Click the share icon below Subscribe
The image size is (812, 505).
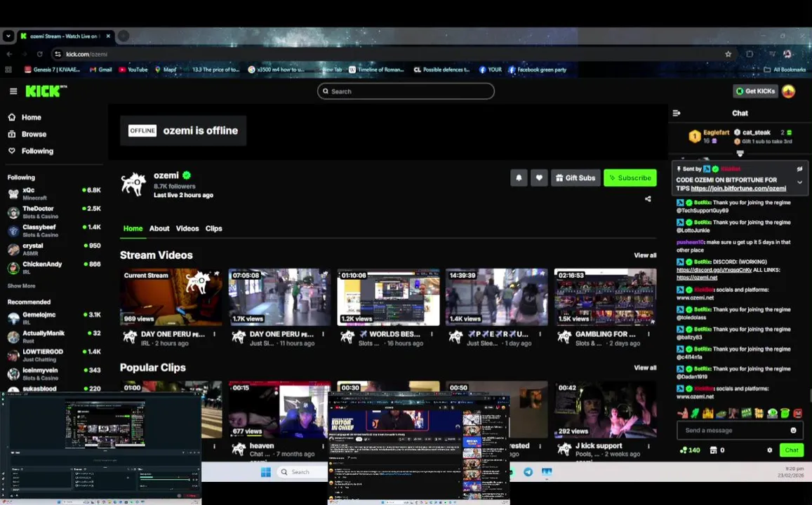[648, 198]
